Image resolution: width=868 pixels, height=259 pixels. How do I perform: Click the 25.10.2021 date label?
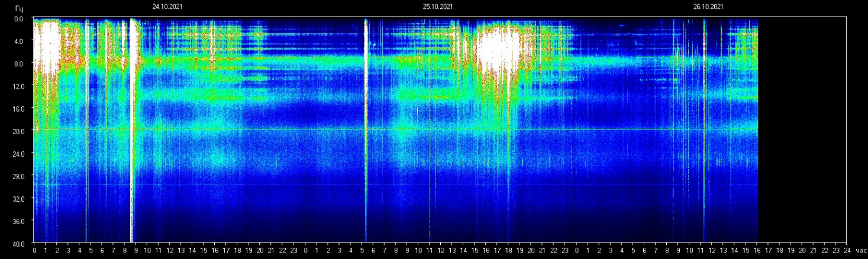tap(437, 7)
